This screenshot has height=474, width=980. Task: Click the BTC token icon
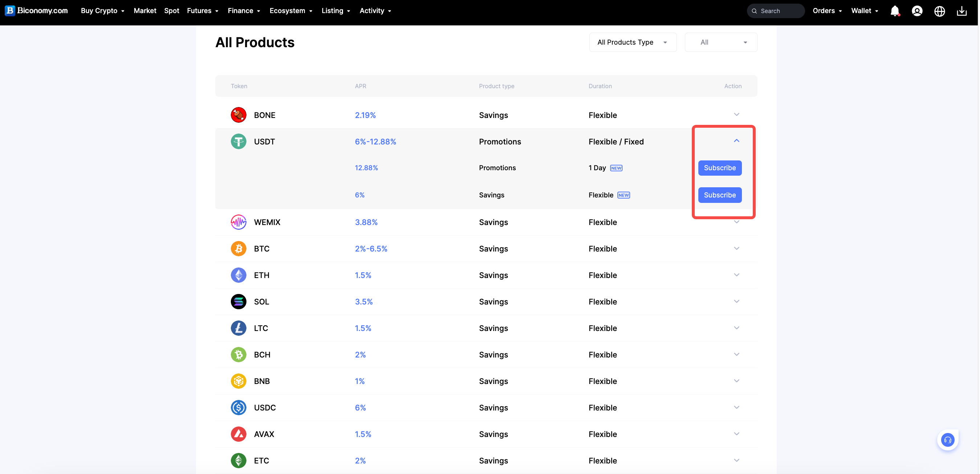click(x=238, y=248)
